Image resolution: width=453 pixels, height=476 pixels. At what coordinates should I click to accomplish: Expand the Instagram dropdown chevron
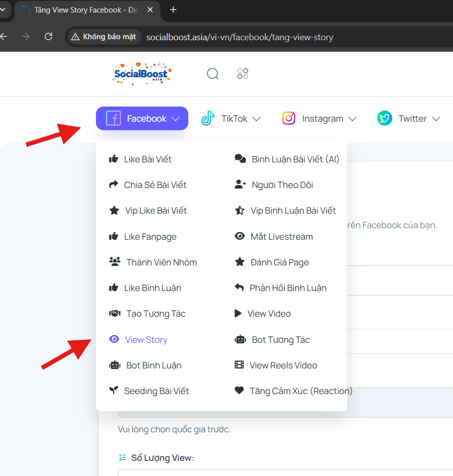point(352,119)
